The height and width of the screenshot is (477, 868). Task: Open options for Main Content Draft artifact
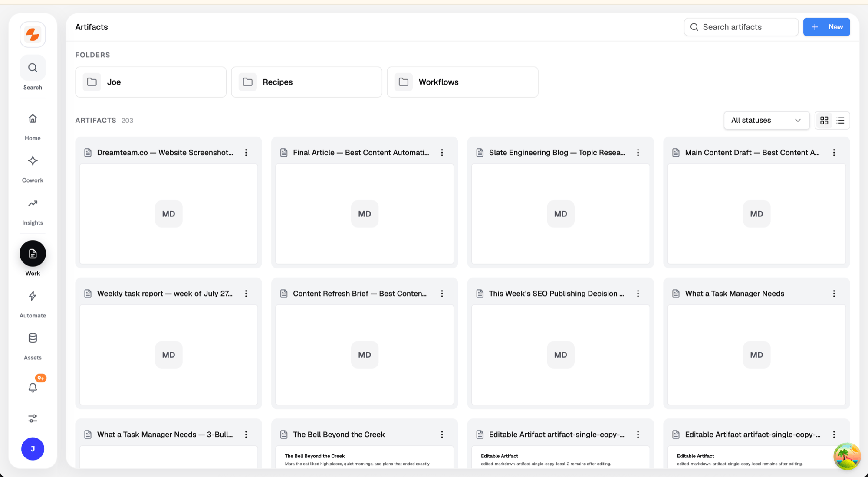[834, 153]
